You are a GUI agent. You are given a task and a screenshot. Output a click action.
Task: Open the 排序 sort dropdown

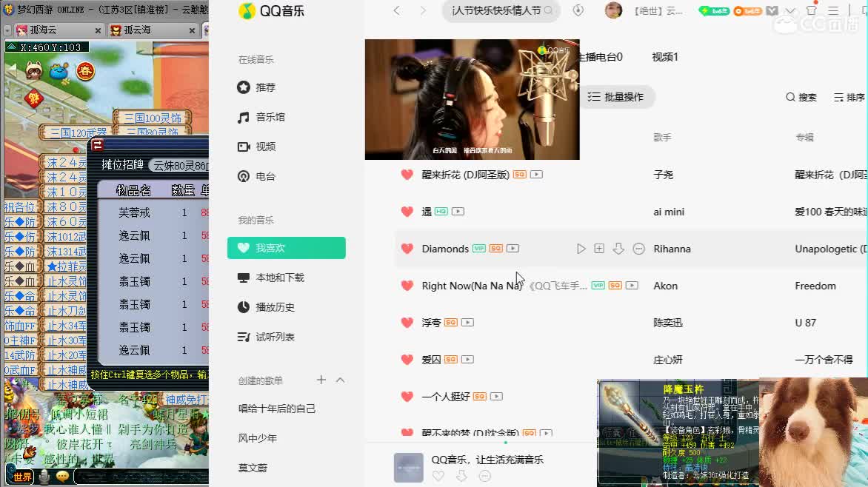click(849, 98)
